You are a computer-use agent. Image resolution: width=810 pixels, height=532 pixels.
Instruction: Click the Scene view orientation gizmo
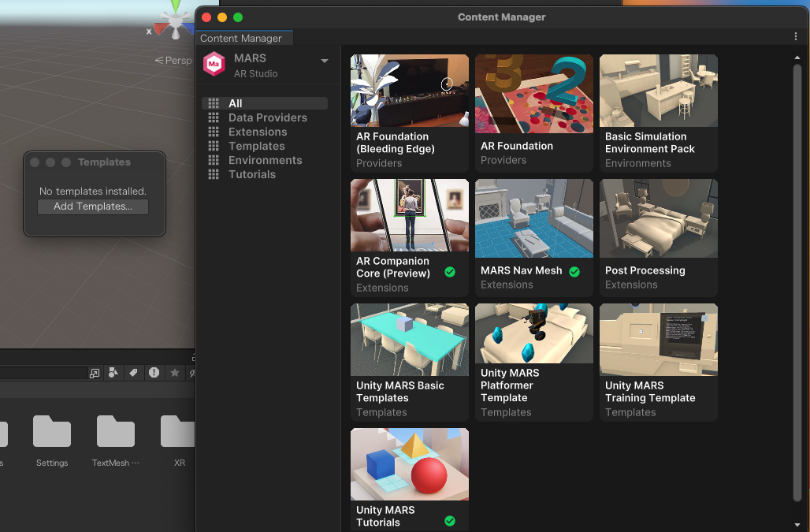click(174, 20)
